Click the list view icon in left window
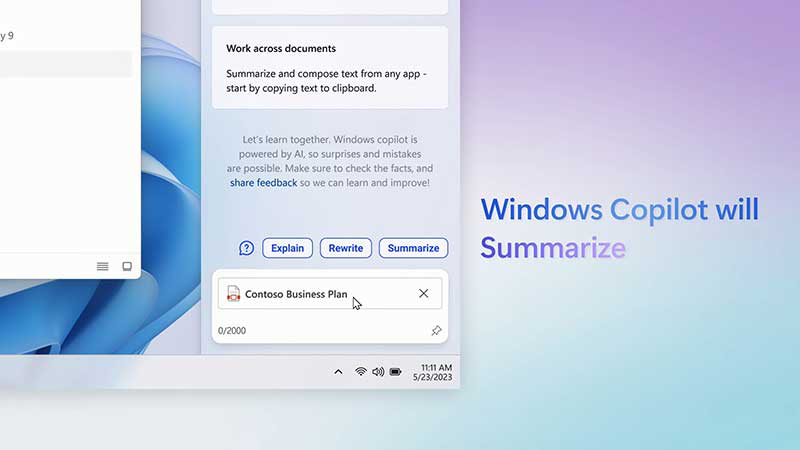800x450 pixels. pyautogui.click(x=103, y=266)
